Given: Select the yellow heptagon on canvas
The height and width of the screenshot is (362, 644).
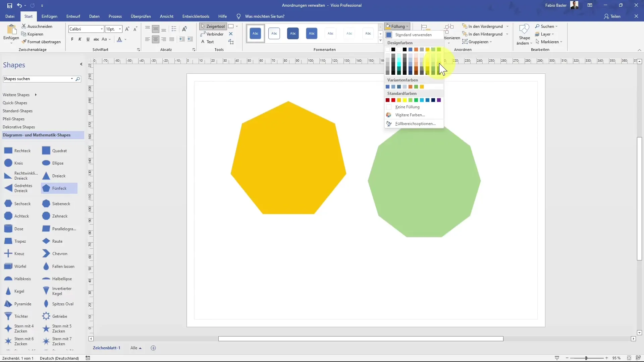Looking at the screenshot, I should 288,158.
